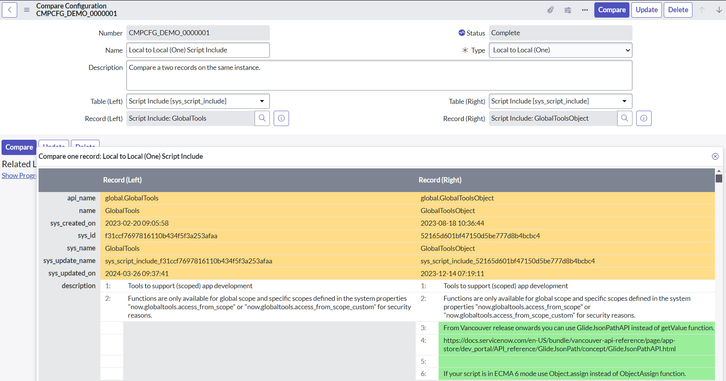Edit the Name field
The image size is (726, 381).
click(x=198, y=50)
